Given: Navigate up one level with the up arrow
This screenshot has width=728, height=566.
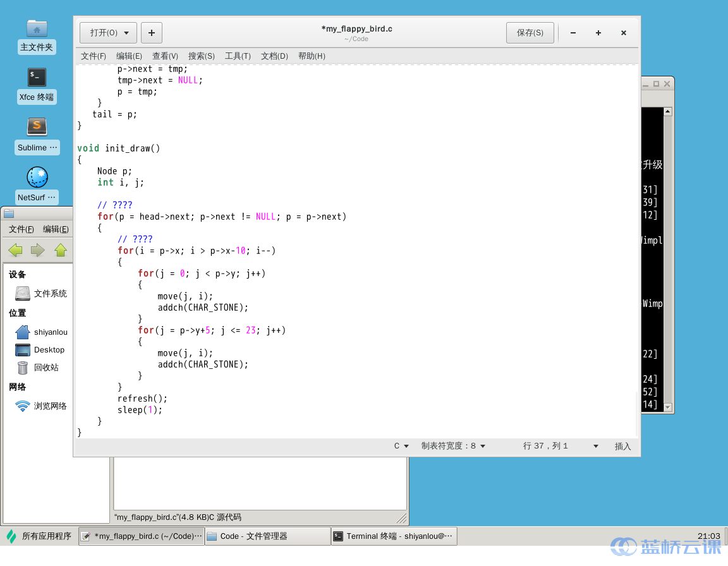Looking at the screenshot, I should pos(61,250).
